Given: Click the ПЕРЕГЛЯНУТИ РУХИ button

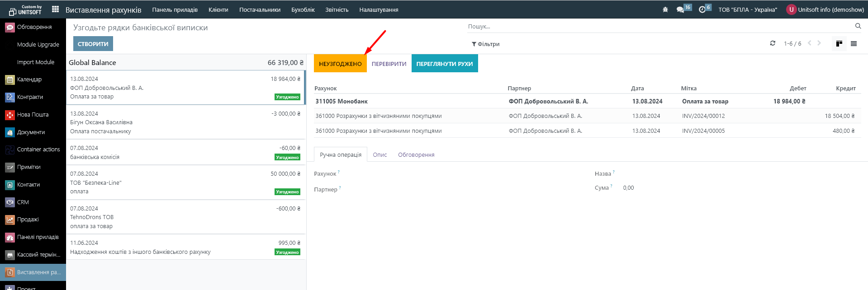Looking at the screenshot, I should tap(444, 64).
